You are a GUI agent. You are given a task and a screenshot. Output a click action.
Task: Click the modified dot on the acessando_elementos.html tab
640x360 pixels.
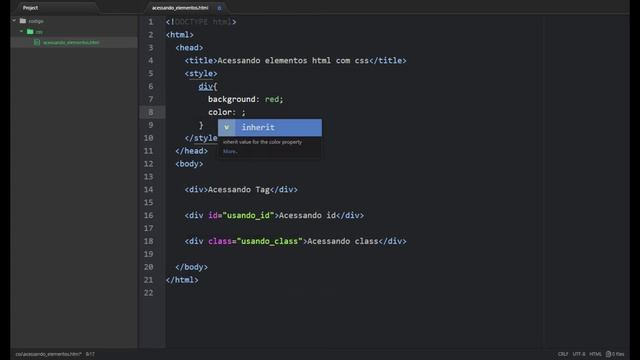(219, 8)
